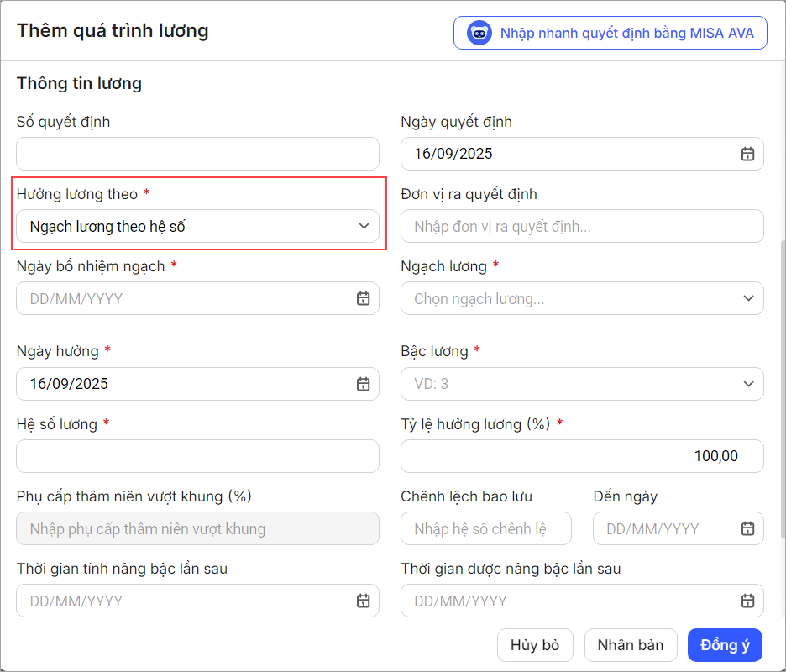
Task: Click the dialog's vertical scrollbar
Action: coord(781,386)
